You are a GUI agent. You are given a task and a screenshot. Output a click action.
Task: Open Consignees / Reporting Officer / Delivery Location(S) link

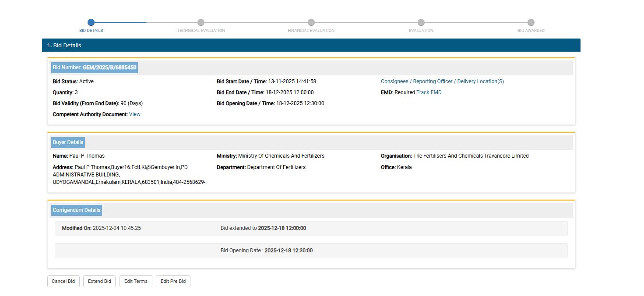coord(442,81)
